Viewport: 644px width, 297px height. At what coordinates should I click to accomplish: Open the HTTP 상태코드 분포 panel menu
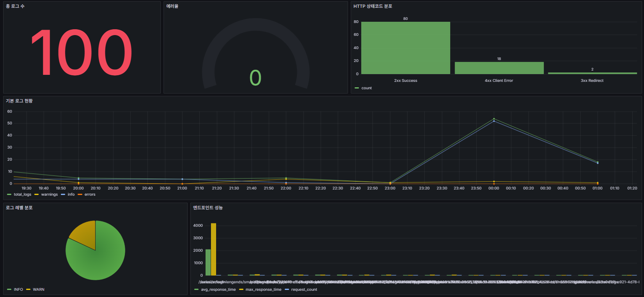[x=373, y=6]
